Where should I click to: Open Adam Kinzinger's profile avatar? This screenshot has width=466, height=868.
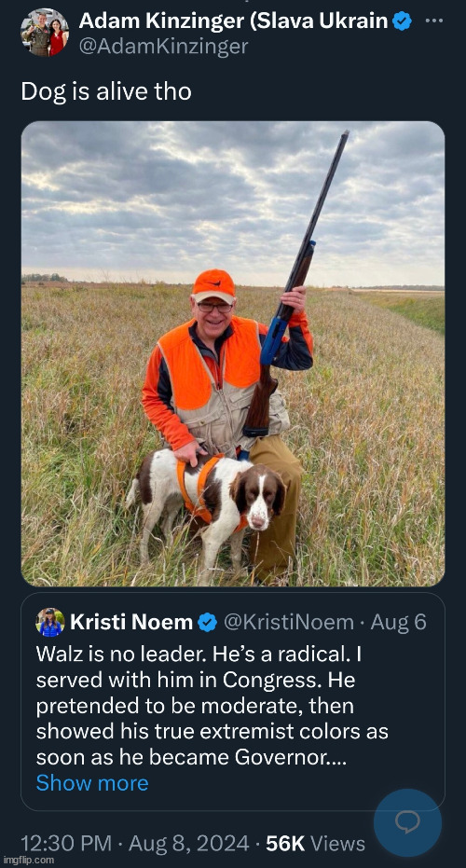pos(45,32)
